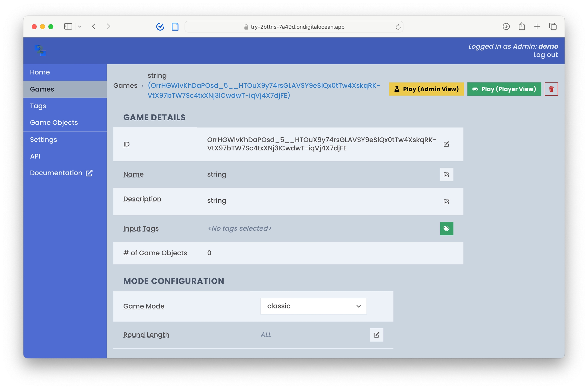
Task: Click the Description edit pencil icon
Action: pos(446,201)
